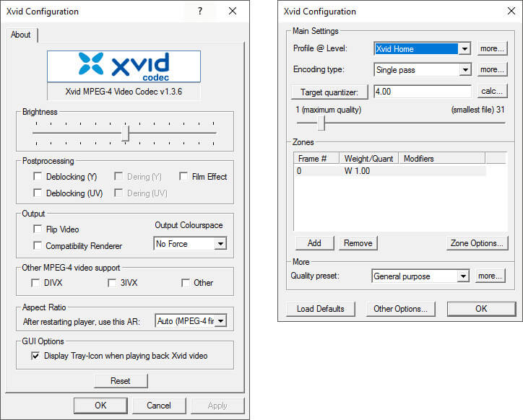Check the Flip Video option
Screen dimensions: 523x420
pos(38,229)
